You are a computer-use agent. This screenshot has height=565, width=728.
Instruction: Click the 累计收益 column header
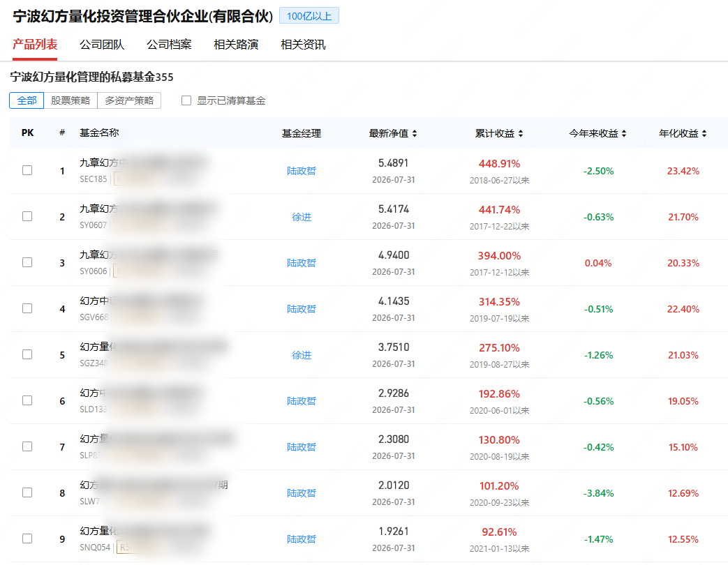pos(495,134)
